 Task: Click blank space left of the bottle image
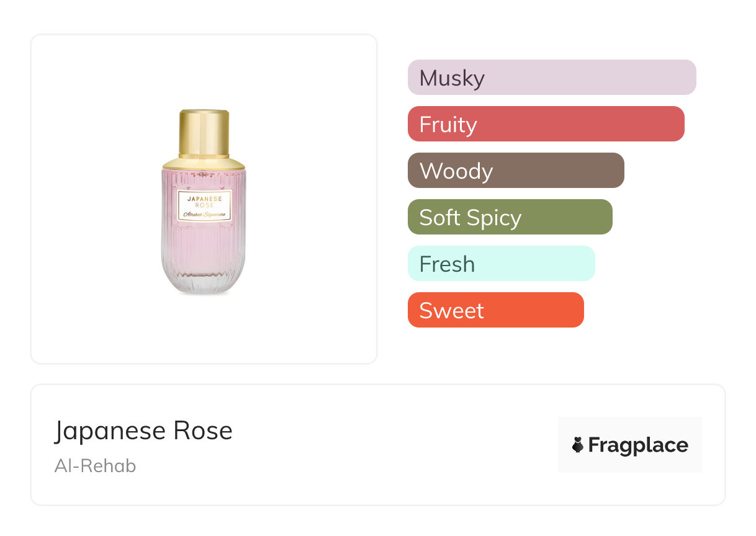(93, 199)
